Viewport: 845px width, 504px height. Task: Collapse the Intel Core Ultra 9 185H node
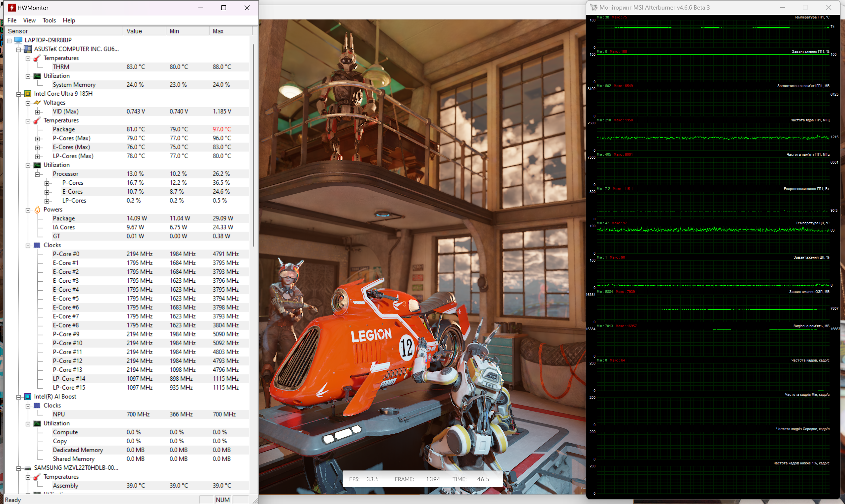click(19, 94)
